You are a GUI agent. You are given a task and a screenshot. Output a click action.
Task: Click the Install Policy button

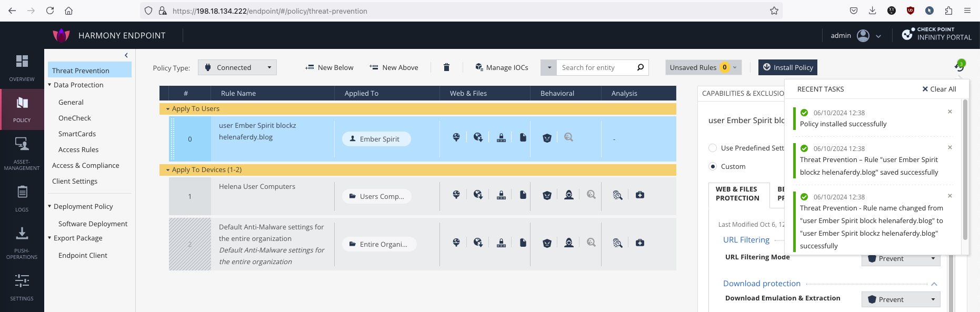(787, 67)
